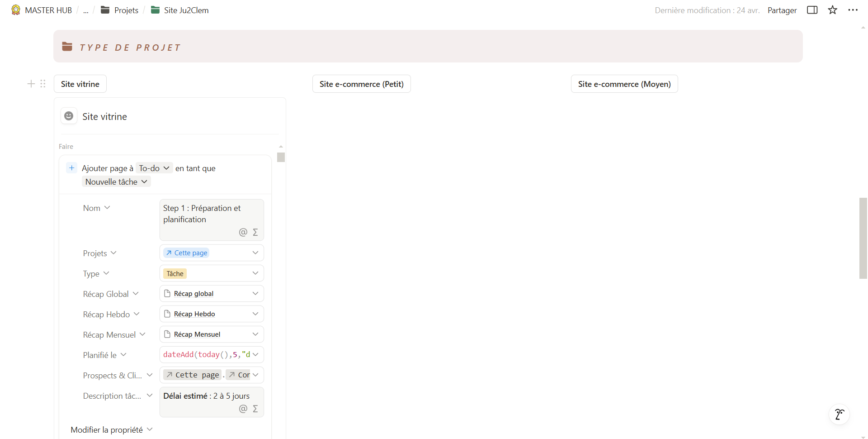
Task: Insert a formula in the Description field
Action: 255,409
